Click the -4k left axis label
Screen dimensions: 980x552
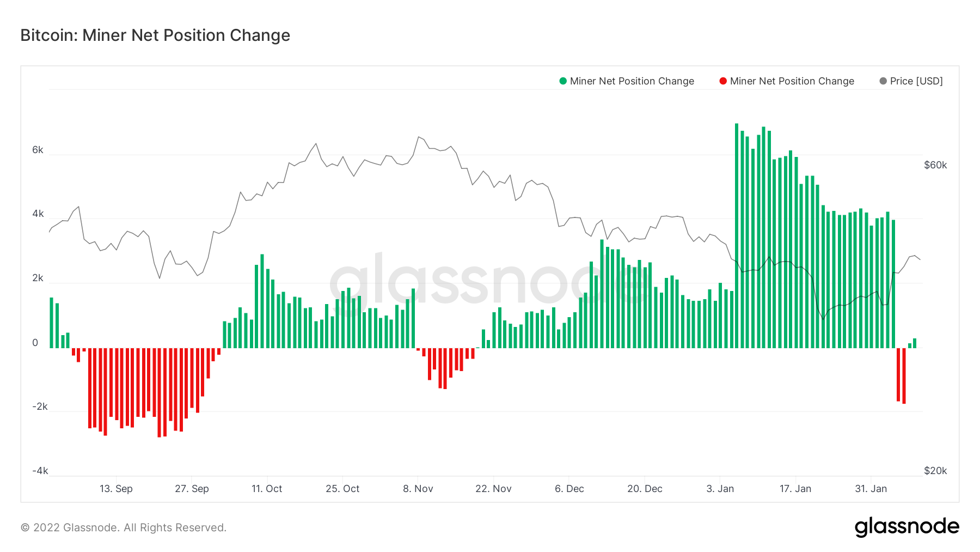(x=40, y=471)
